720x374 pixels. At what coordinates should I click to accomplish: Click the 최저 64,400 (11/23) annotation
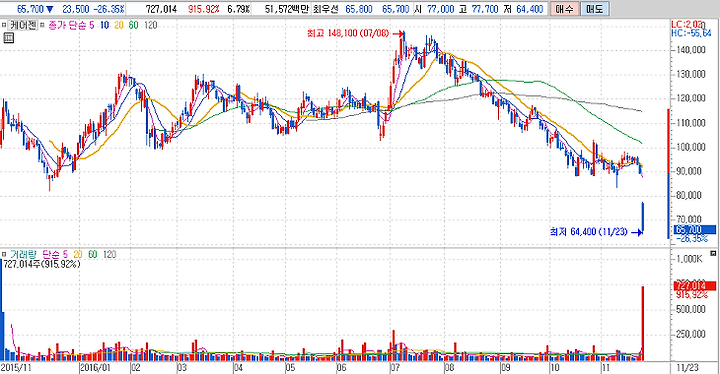589,232
